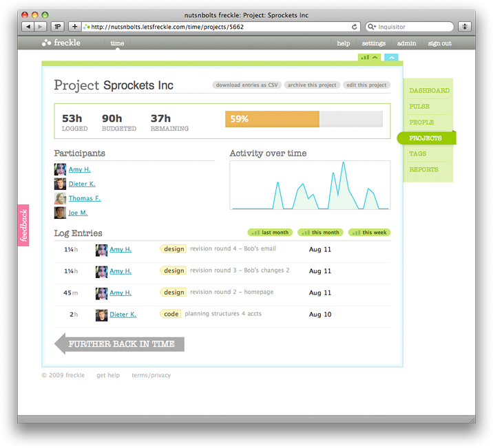The width and height of the screenshot is (493, 448).
Task: Click sign out in top bar
Action: (x=439, y=43)
